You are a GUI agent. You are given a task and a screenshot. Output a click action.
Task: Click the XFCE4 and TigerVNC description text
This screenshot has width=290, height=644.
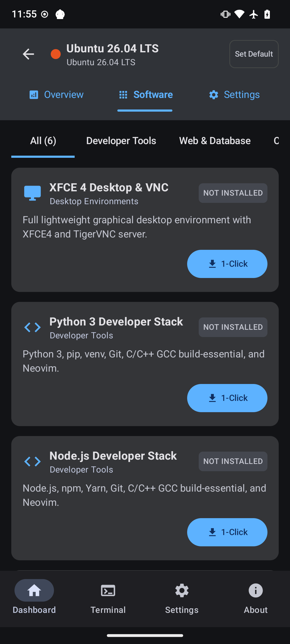click(x=137, y=227)
